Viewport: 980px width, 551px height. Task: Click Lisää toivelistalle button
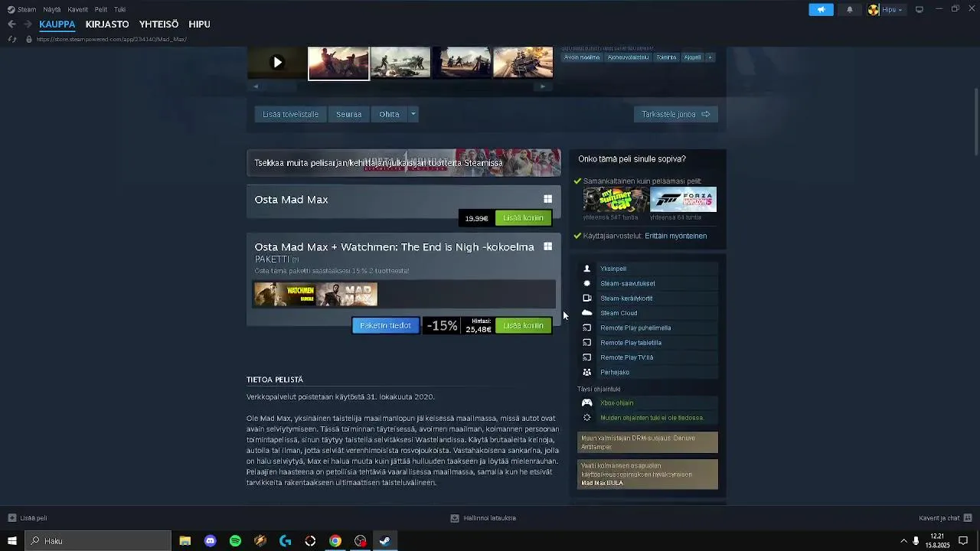[290, 114]
